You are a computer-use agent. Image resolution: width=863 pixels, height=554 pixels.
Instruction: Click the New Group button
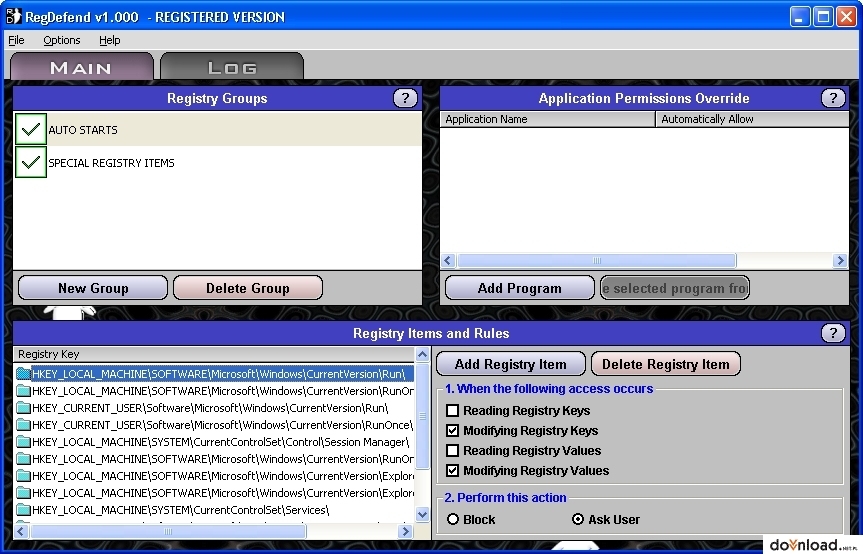coord(93,288)
